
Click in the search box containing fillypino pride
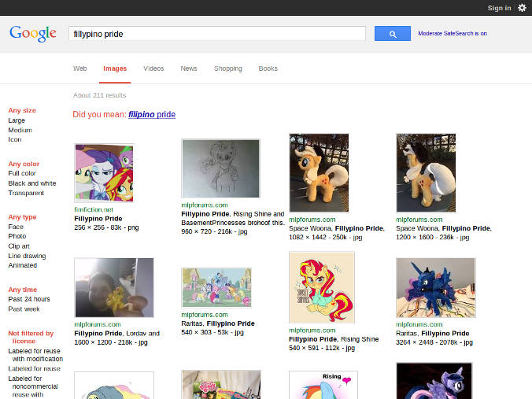pyautogui.click(x=217, y=34)
